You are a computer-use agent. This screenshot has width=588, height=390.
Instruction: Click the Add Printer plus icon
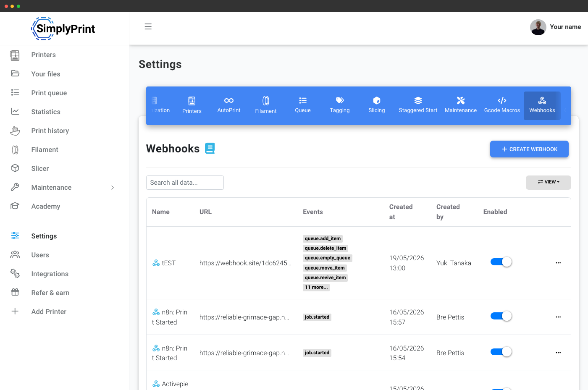click(15, 311)
